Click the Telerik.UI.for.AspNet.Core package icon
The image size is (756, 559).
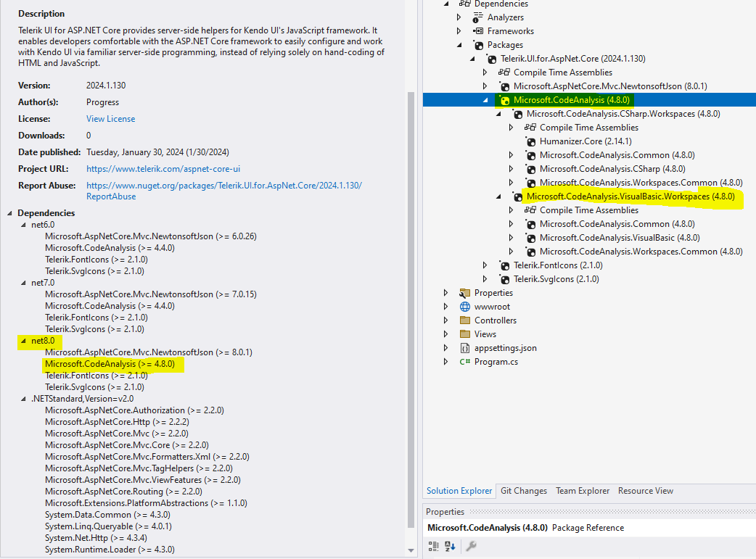point(491,59)
